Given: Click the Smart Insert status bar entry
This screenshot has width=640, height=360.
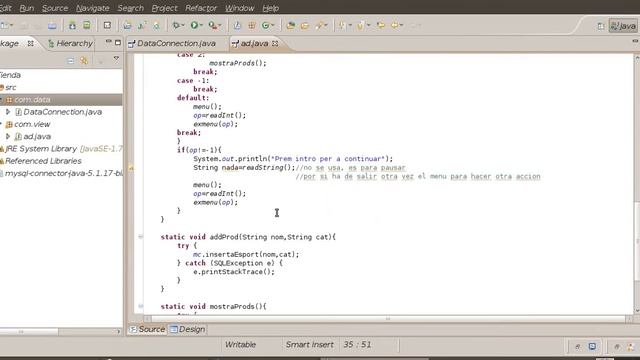Looking at the screenshot, I should [309, 345].
